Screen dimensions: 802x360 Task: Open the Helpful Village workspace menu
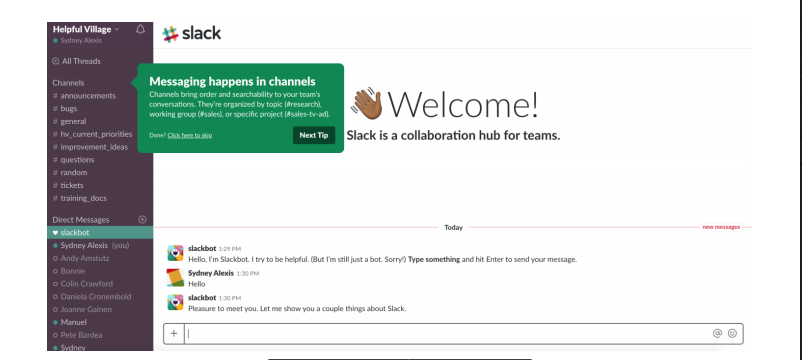click(x=85, y=29)
